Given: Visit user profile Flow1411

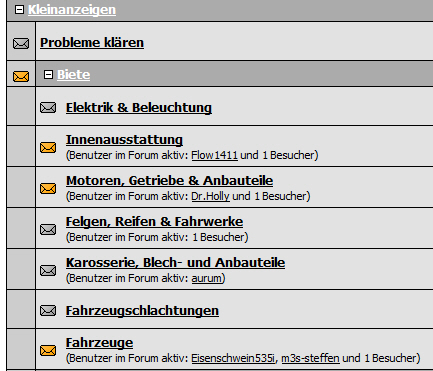Looking at the screenshot, I should click(214, 155).
